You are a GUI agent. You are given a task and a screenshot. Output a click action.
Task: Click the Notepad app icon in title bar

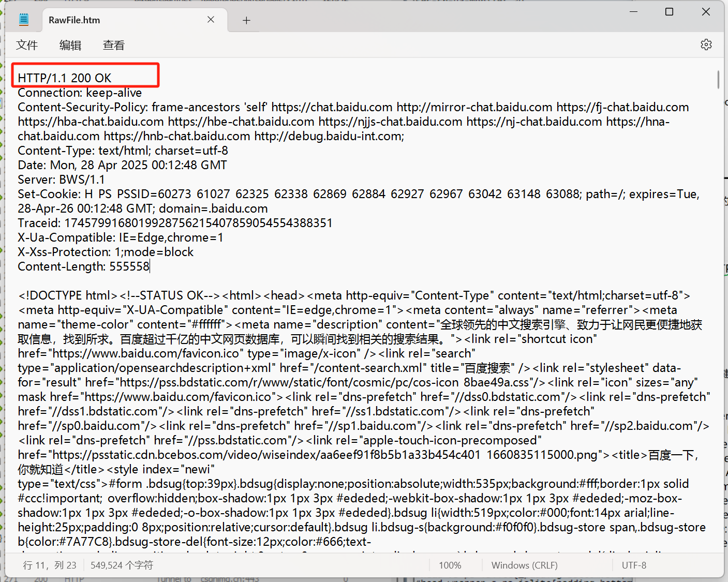(24, 20)
